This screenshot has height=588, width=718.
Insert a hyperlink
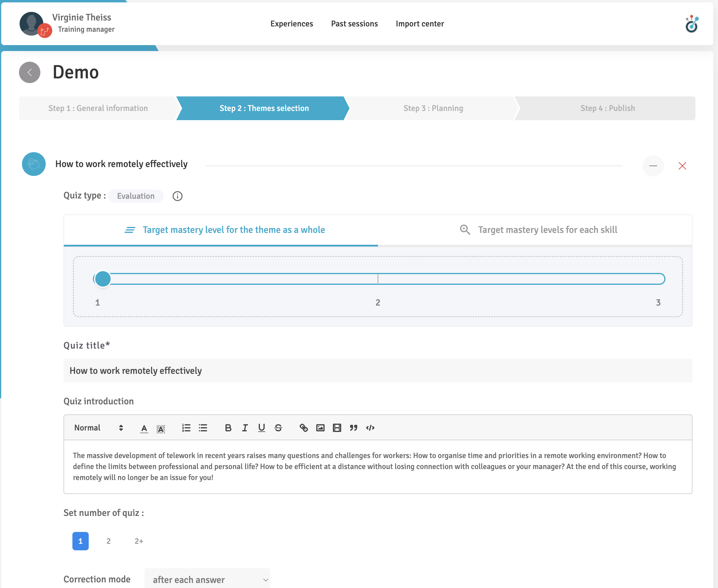coord(304,428)
